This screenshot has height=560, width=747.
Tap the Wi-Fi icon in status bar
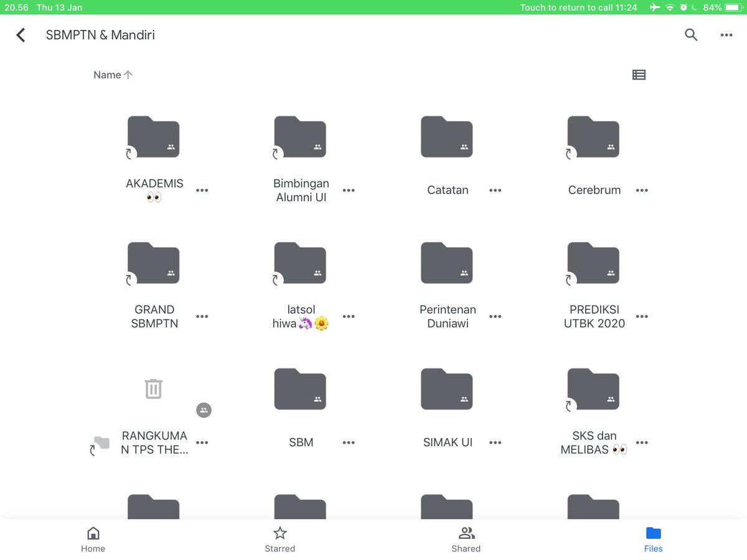pos(670,7)
